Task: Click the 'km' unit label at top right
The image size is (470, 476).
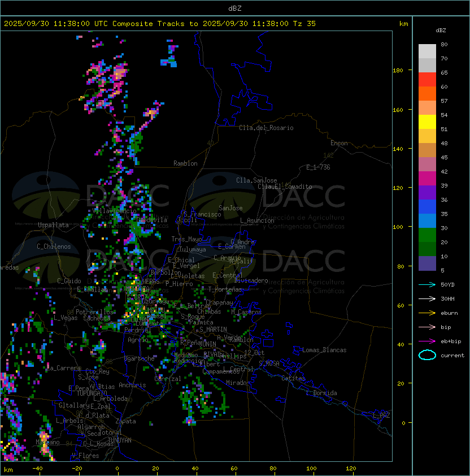Action: (403, 24)
